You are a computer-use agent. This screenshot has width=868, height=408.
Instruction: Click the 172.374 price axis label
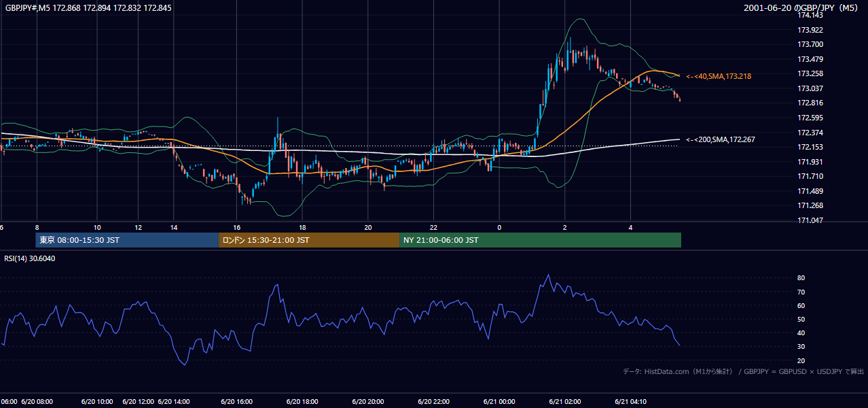pyautogui.click(x=810, y=133)
